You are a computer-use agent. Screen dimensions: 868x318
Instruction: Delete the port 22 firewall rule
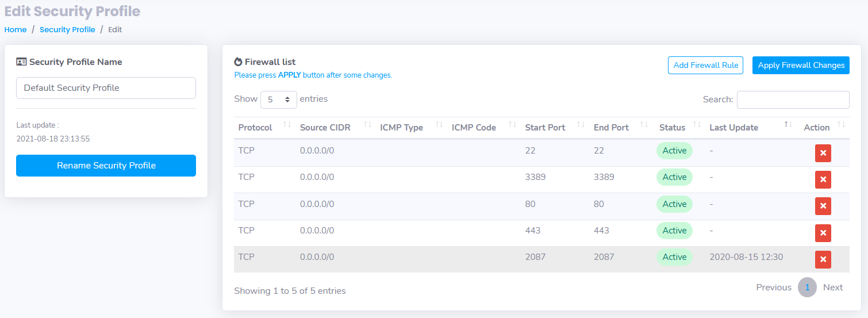coord(823,153)
